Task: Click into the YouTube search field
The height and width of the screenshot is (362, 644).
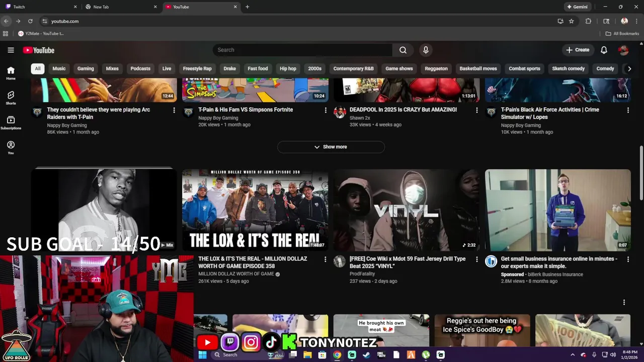Action: tap(303, 50)
